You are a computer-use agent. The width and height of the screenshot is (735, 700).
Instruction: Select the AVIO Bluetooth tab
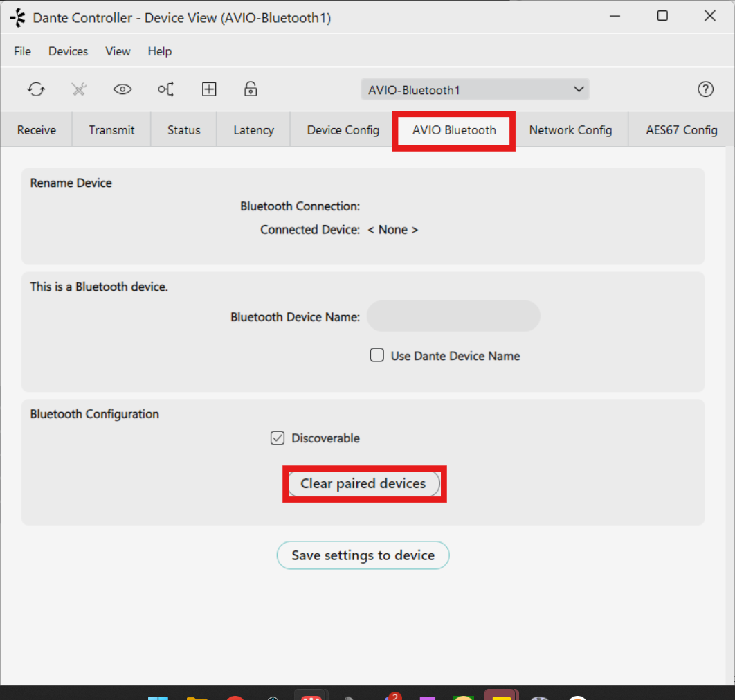[454, 130]
